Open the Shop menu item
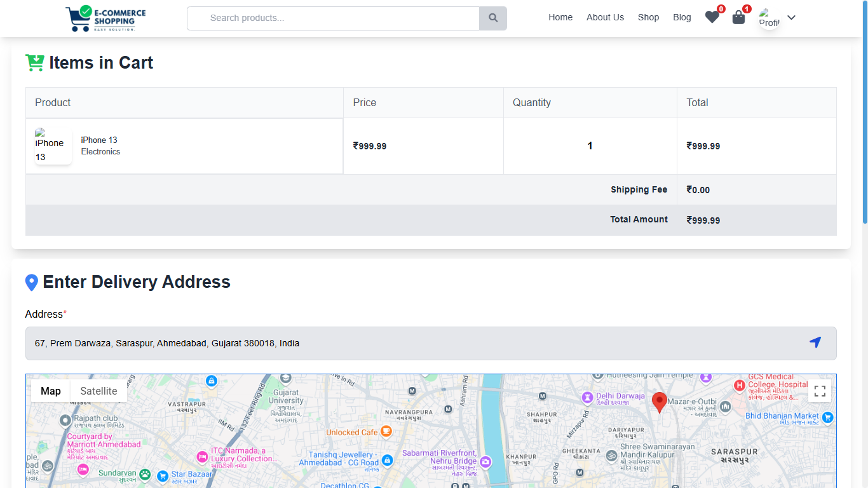868x488 pixels. [x=648, y=18]
